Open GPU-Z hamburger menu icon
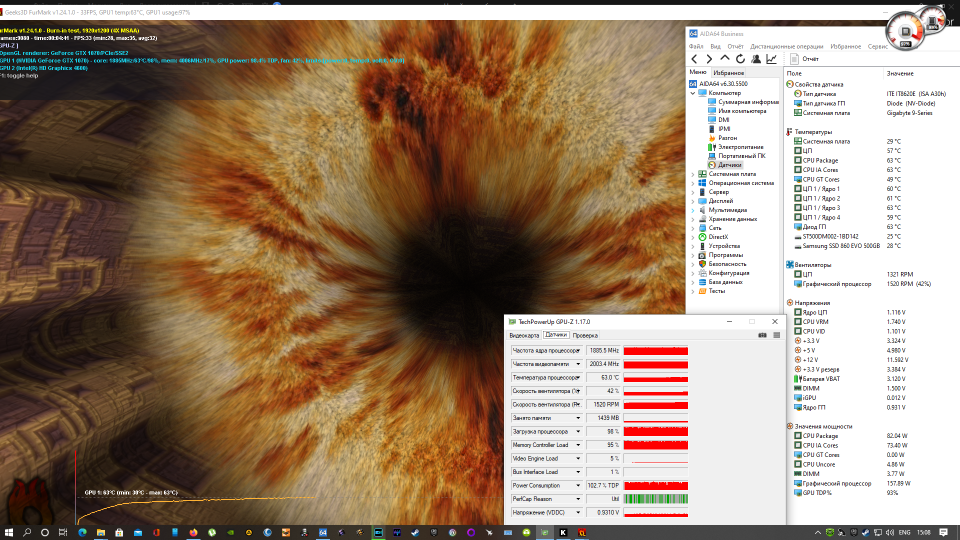 776,335
